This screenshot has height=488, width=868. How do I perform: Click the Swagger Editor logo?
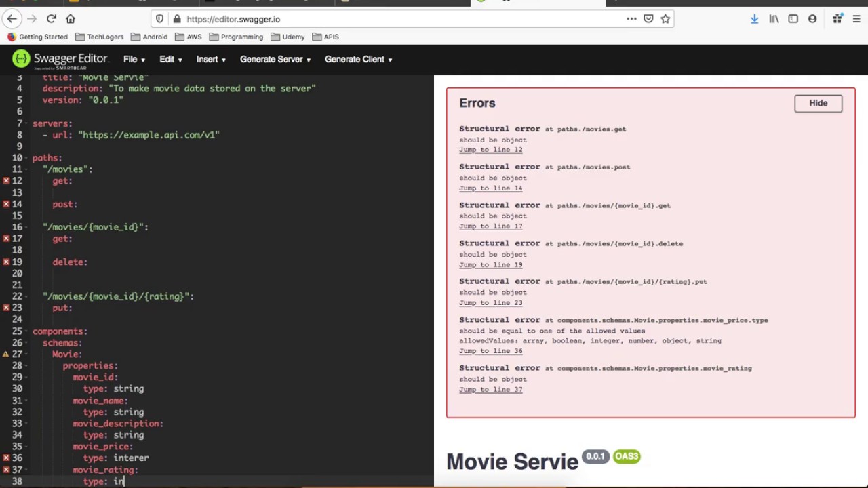(x=60, y=60)
